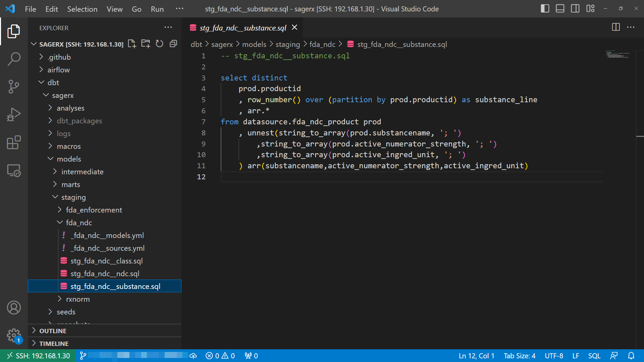This screenshot has width=644, height=362.
Task: Open the Remote Explorer view
Action: click(x=14, y=171)
